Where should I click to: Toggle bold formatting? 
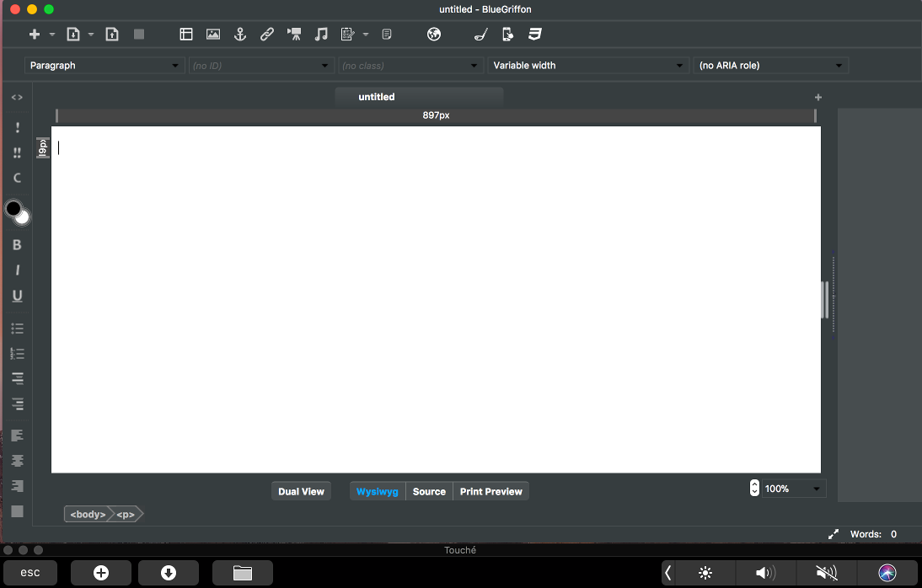coord(17,244)
